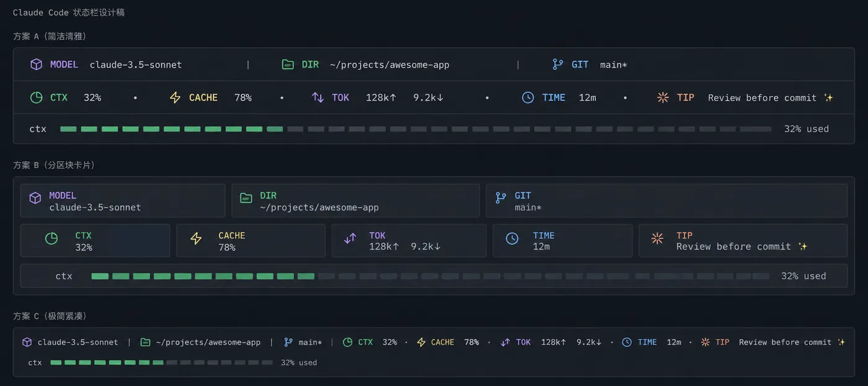Click the green folder DIR icon in option A

pyautogui.click(x=288, y=65)
